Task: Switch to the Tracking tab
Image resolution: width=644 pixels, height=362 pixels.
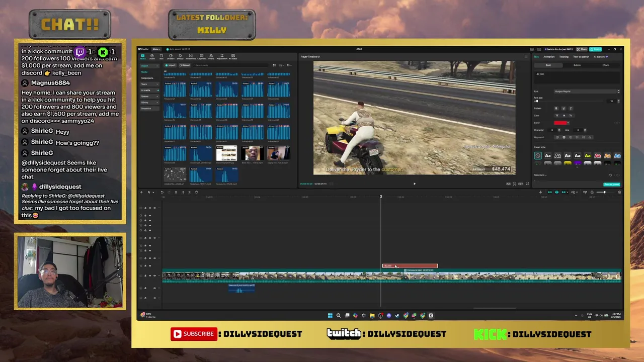Action: [563, 57]
